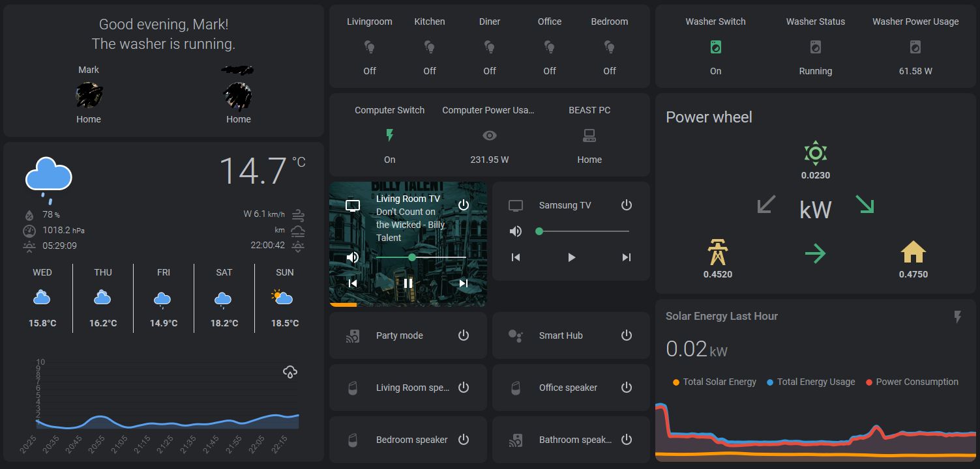The width and height of the screenshot is (980, 469).
Task: Select the BEAST PC computer icon
Action: 589,135
